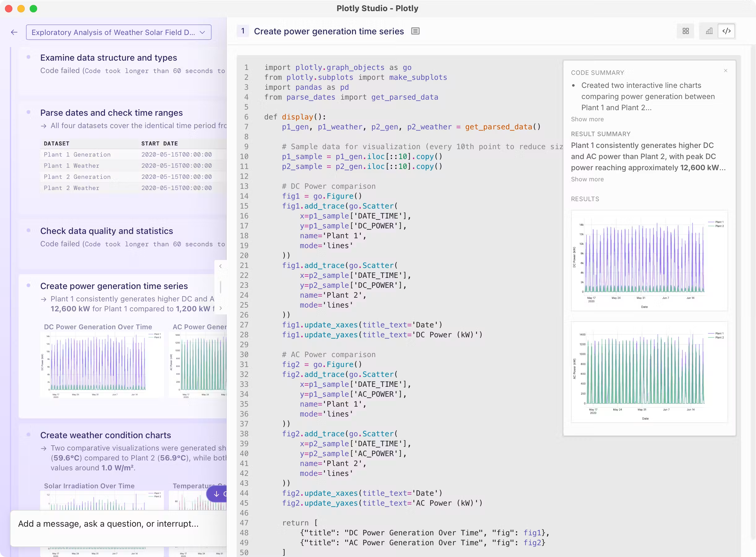Click '# AC Power comparison' comment line
The height and width of the screenshot is (557, 756).
[x=329, y=354]
